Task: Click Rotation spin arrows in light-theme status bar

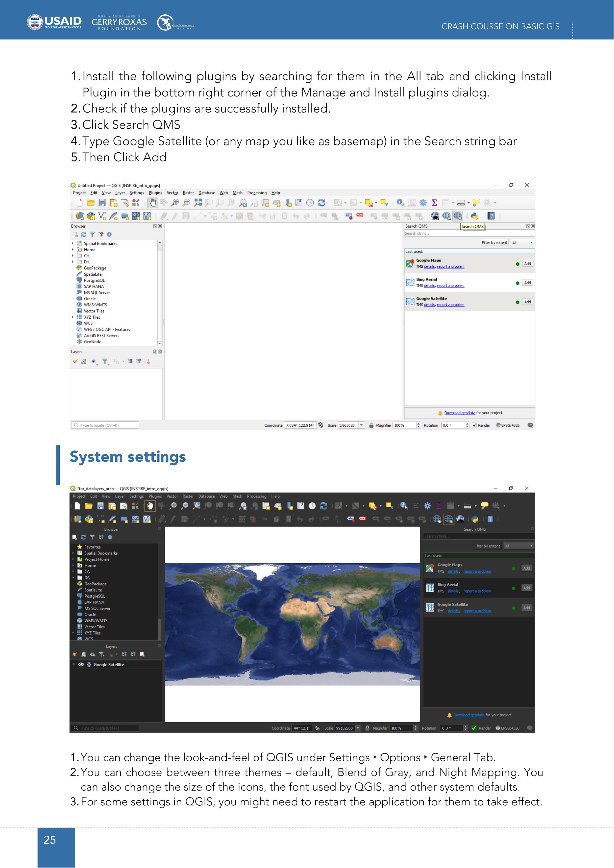Action: (467, 425)
